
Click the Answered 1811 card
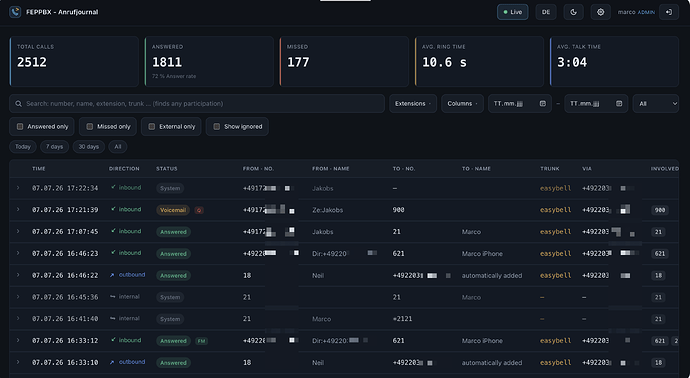tap(209, 62)
